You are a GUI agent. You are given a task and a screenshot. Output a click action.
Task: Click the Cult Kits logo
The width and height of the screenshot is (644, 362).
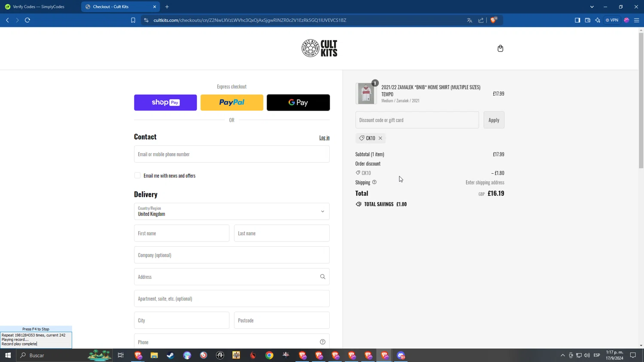pyautogui.click(x=319, y=48)
